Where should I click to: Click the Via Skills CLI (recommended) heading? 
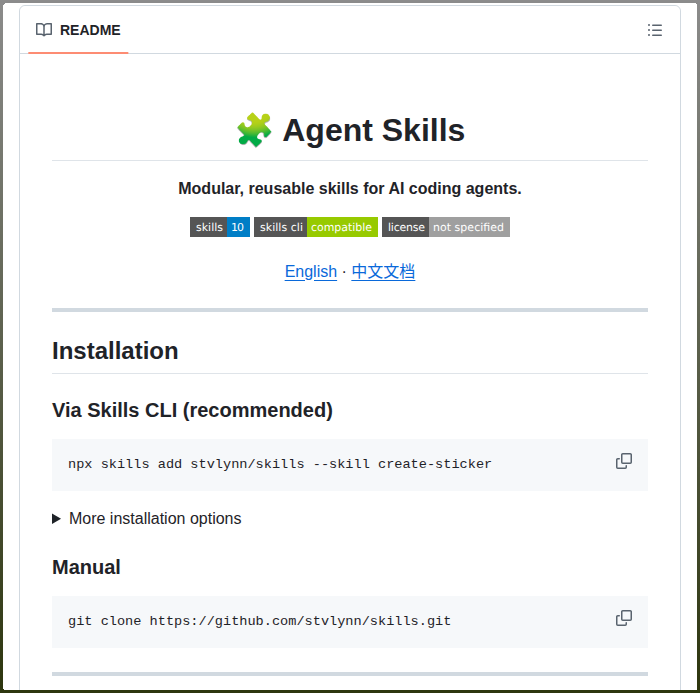tap(192, 410)
